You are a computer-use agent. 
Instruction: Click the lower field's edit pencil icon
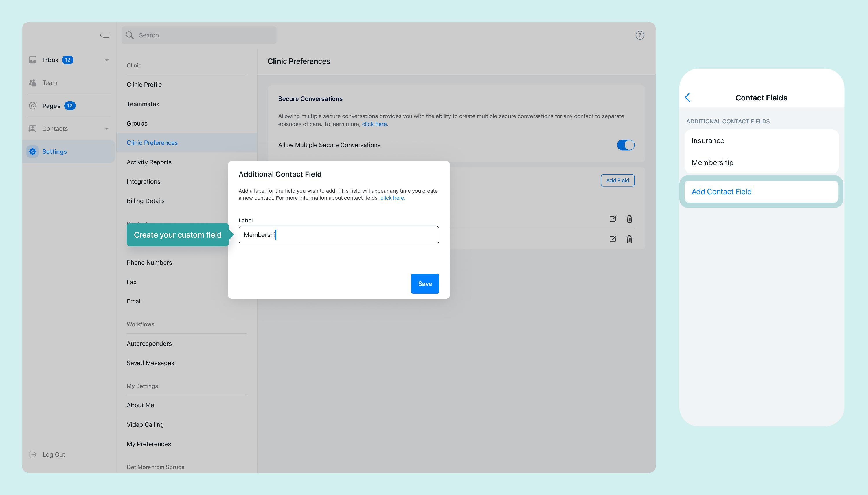point(613,239)
